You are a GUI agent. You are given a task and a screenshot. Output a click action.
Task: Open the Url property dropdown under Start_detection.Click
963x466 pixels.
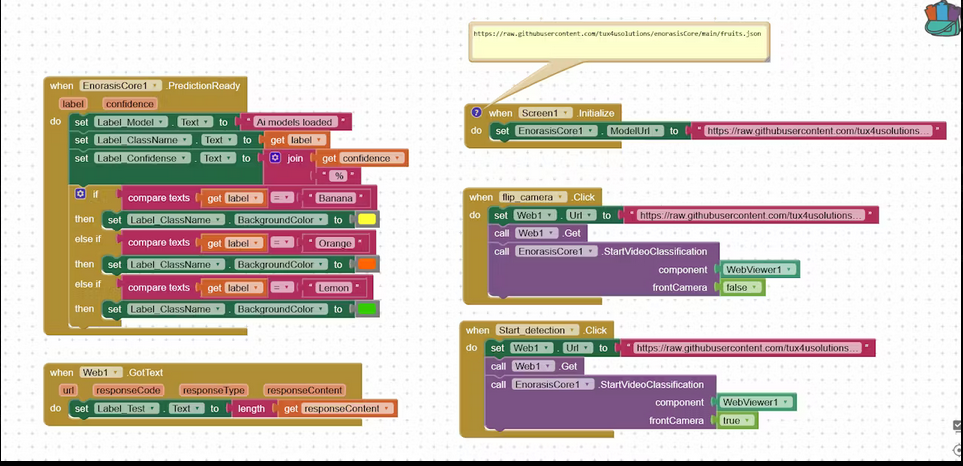577,348
